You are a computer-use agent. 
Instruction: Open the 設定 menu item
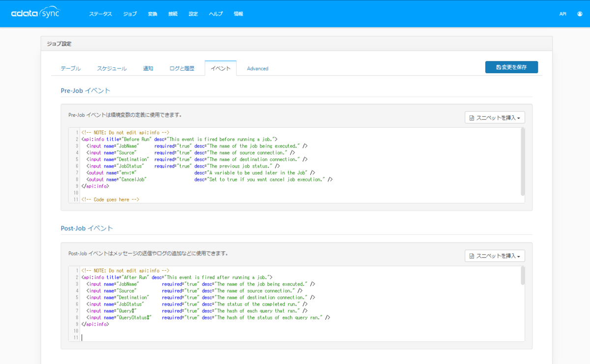(193, 14)
